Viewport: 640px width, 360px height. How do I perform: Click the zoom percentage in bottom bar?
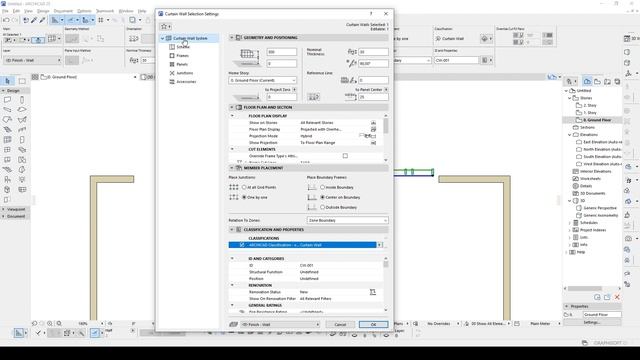pyautogui.click(x=83, y=324)
